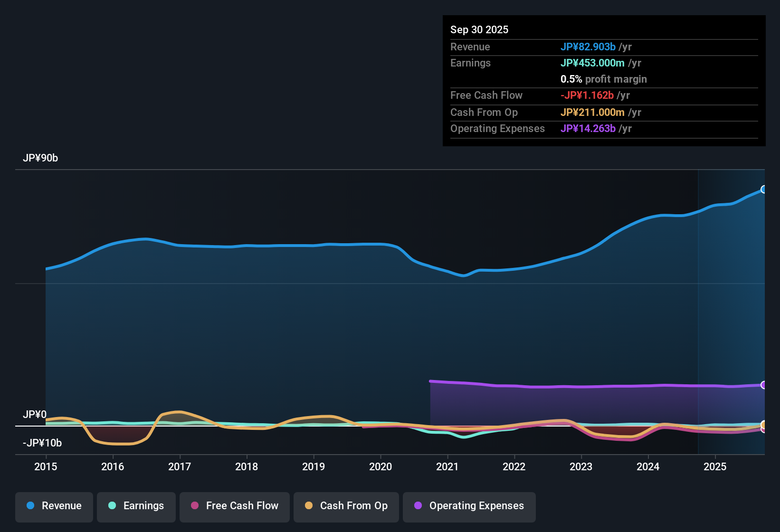
Task: Click the purple Operating Expenses legend dot
Action: point(418,506)
